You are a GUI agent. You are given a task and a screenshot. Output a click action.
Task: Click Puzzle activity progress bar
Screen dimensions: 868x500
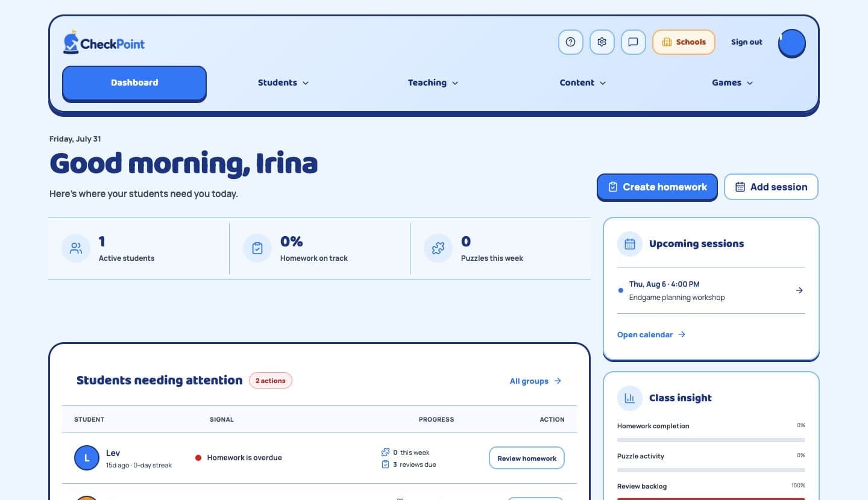[711, 470]
